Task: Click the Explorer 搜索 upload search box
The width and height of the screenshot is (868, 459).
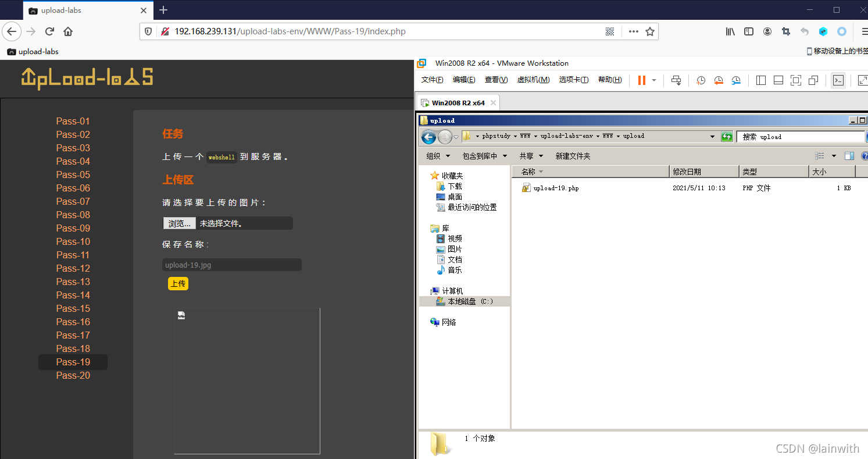Action: click(x=801, y=137)
